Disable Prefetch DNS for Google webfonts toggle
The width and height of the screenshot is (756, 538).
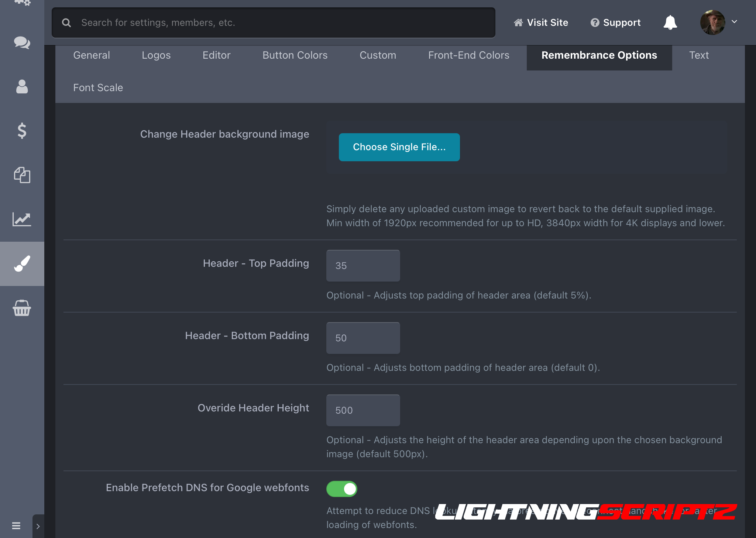coord(341,489)
